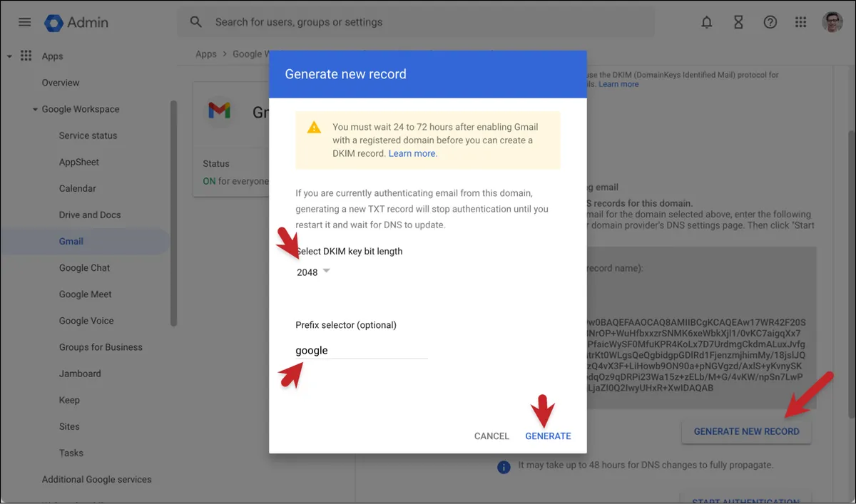Open Jamboard settings
Screen dimensions: 856x504
[80, 374]
